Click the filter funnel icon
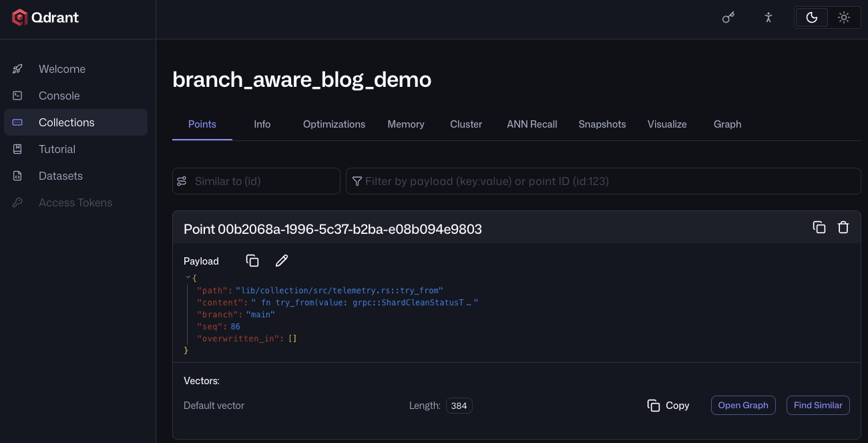The image size is (868, 443). pyautogui.click(x=357, y=181)
